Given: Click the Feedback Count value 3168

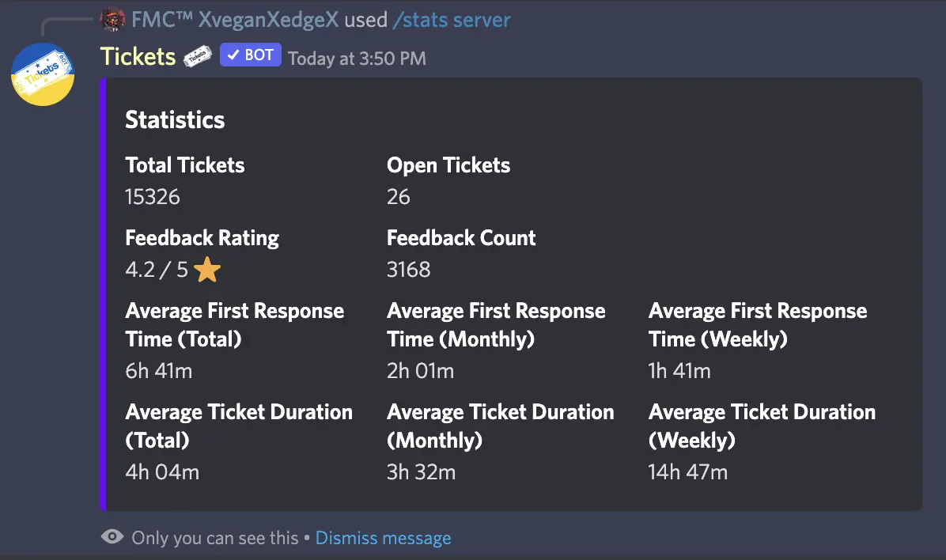Looking at the screenshot, I should click(x=408, y=270).
